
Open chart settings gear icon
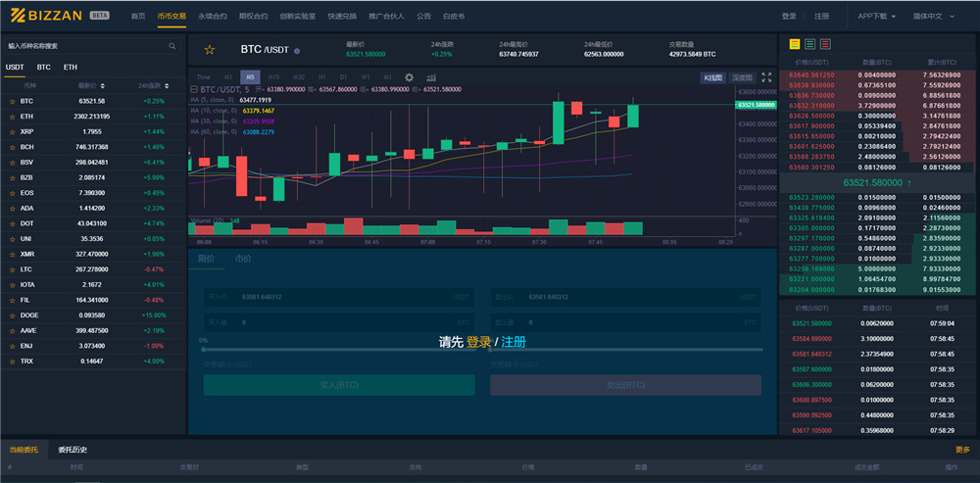click(x=409, y=77)
